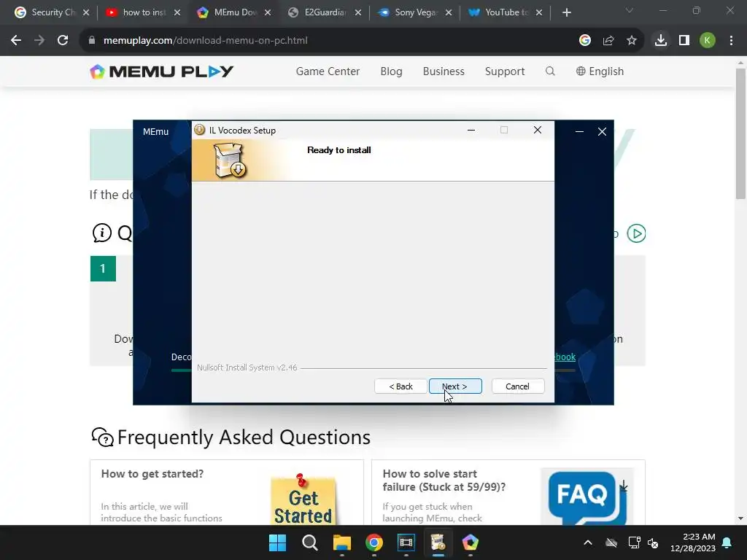747x560 pixels.
Task: Switch to Security Check tab
Action: [46, 12]
